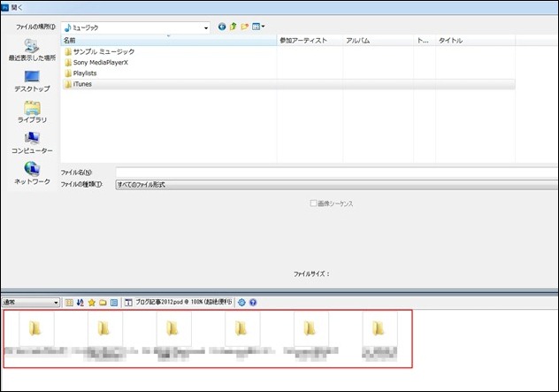
Task: Open the view menu dropdown arrow
Action: [x=264, y=27]
